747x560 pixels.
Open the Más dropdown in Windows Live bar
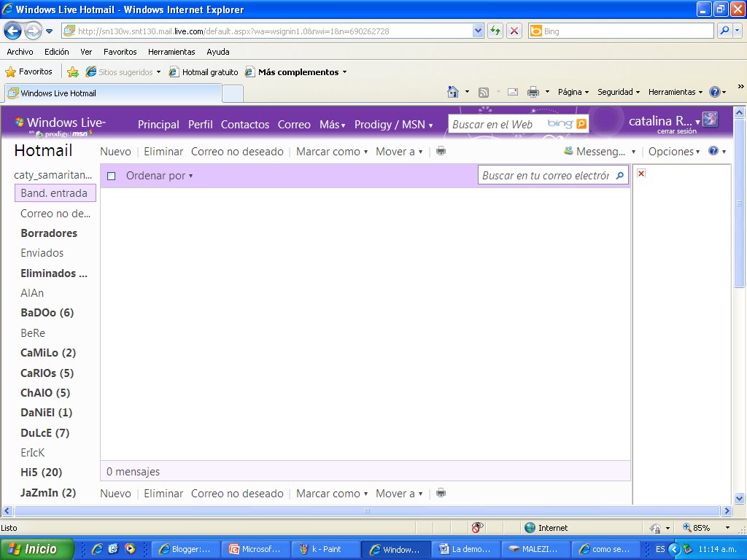(333, 125)
